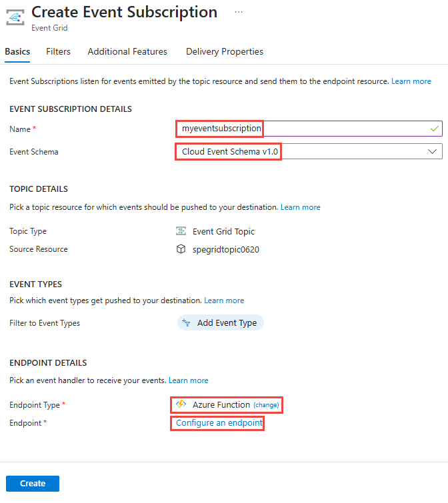448x503 pixels.
Task: Select the Basics tab
Action: [x=17, y=52]
